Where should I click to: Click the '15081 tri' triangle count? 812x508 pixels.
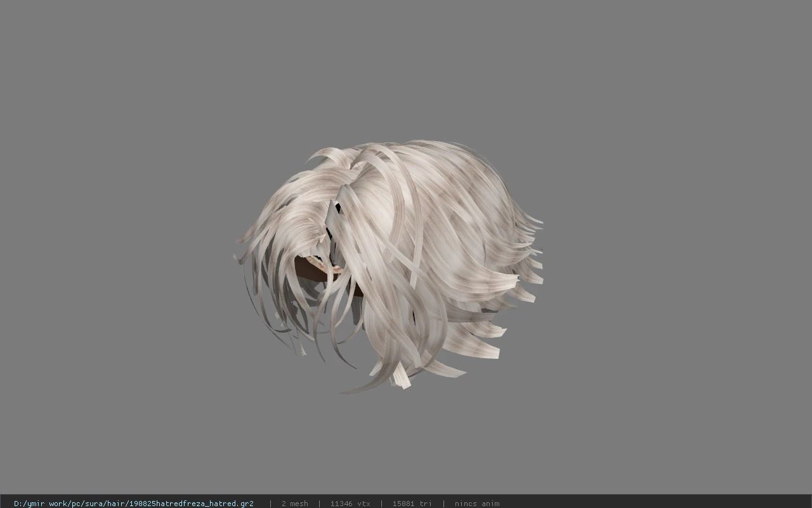point(412,504)
